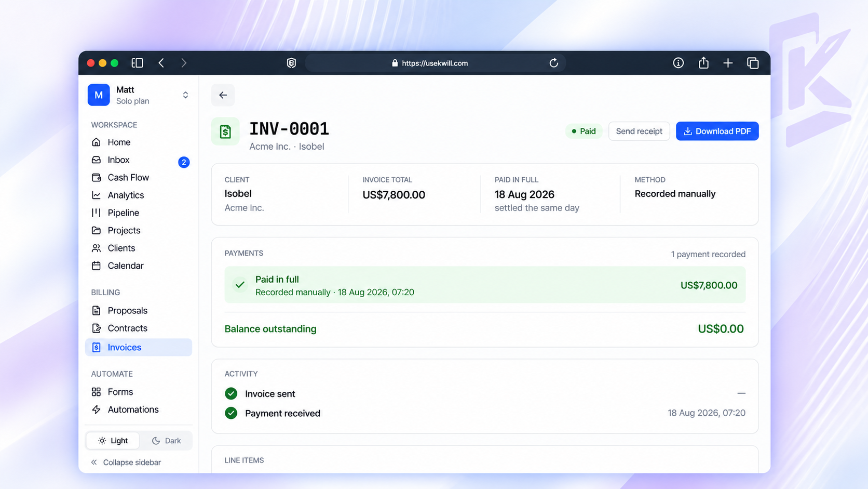The height and width of the screenshot is (489, 868).
Task: Click the usekwill.com address bar
Action: point(435,63)
